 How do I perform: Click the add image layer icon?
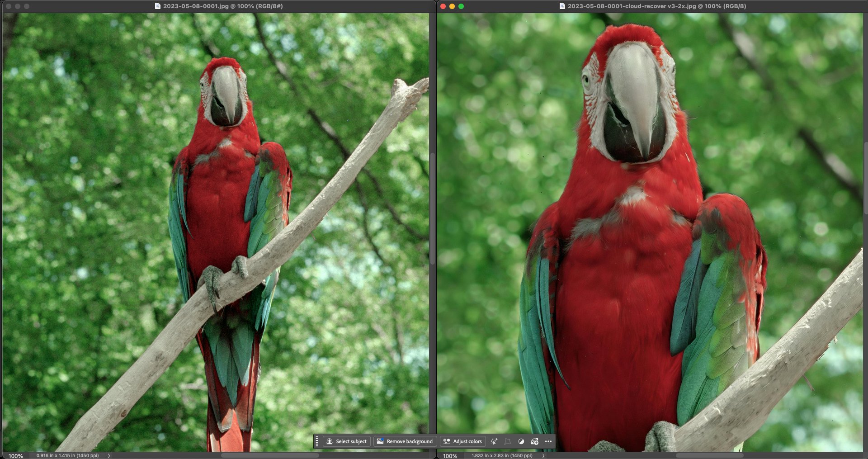pyautogui.click(x=534, y=441)
